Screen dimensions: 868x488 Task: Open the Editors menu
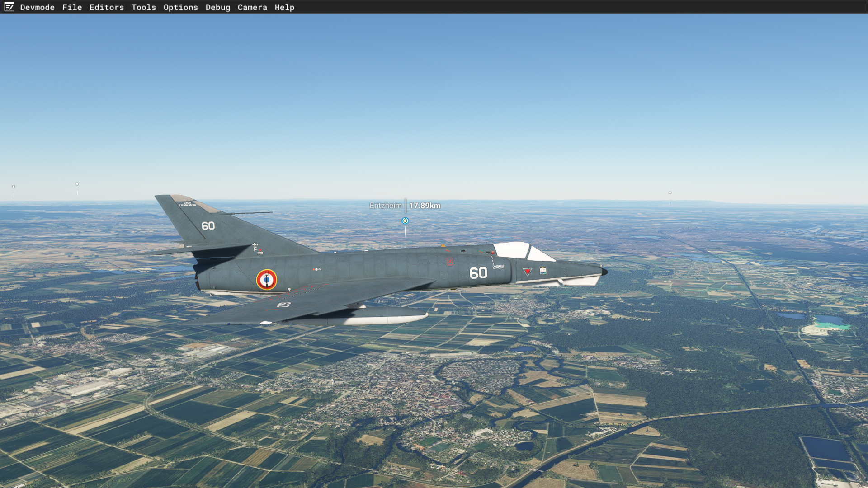click(x=106, y=7)
